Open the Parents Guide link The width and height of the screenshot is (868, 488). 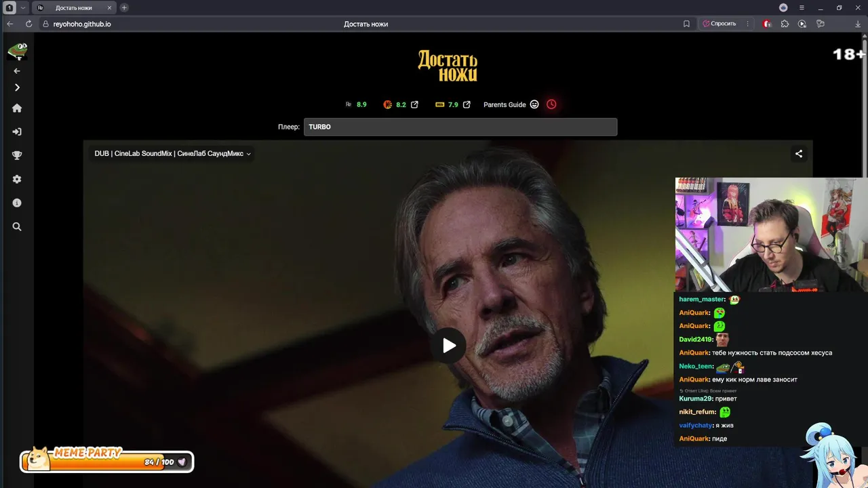point(505,104)
